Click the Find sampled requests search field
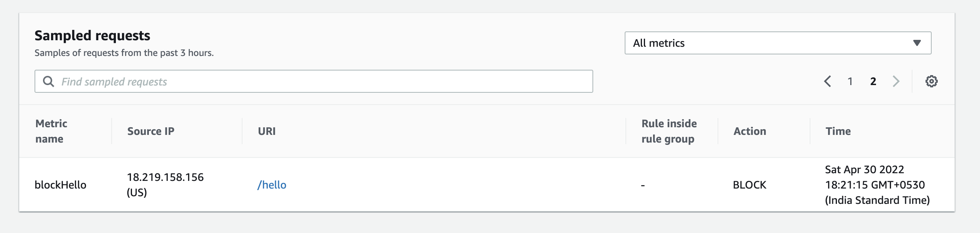The height and width of the screenshot is (233, 980). point(269,81)
